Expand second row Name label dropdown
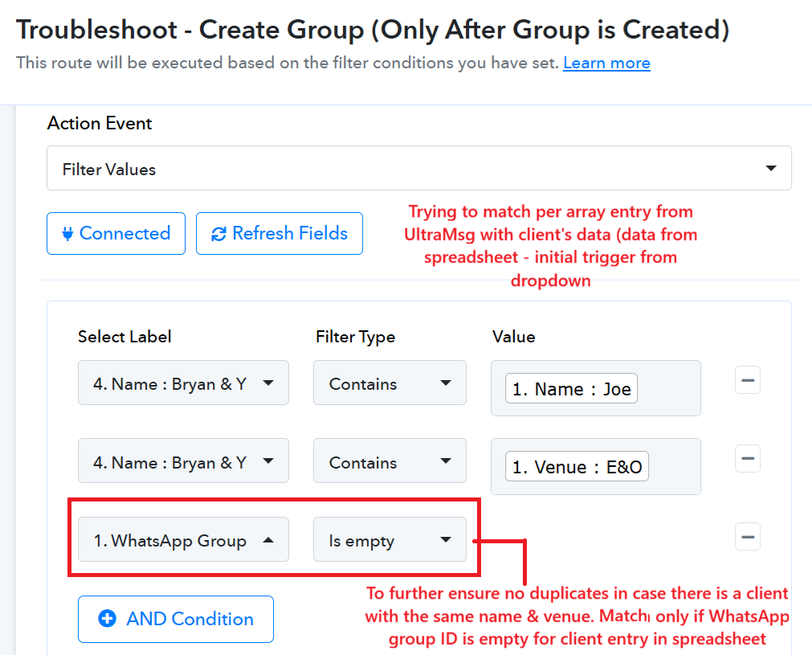 point(183,461)
